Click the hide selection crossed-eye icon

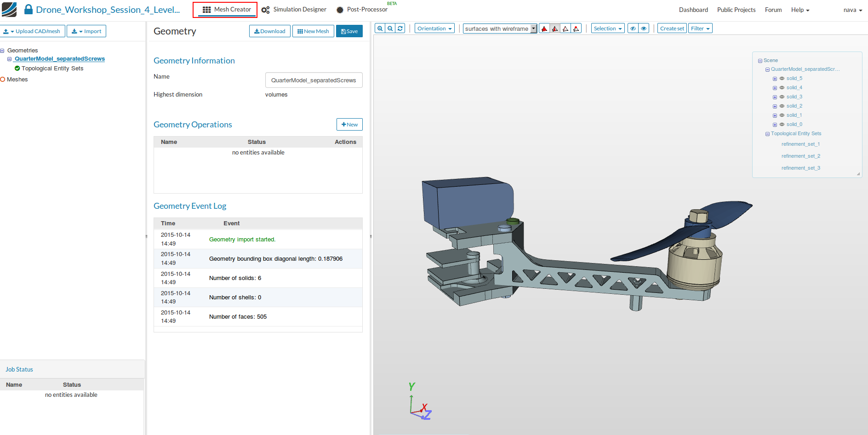tap(633, 29)
